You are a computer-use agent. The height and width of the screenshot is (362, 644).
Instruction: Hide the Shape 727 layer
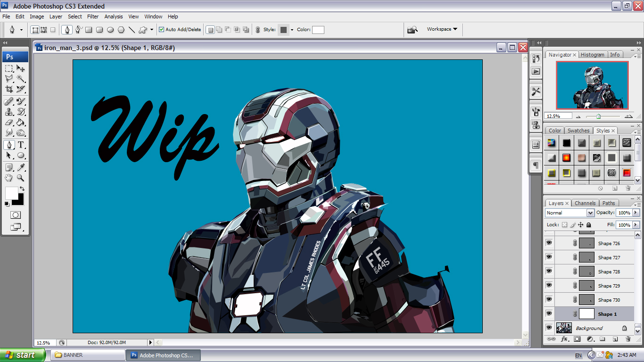tap(549, 257)
